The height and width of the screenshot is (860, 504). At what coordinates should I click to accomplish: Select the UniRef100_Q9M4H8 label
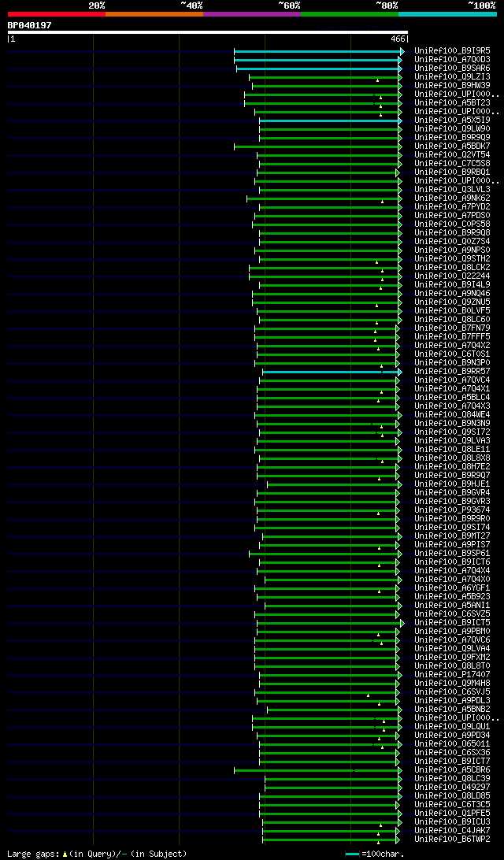[453, 683]
